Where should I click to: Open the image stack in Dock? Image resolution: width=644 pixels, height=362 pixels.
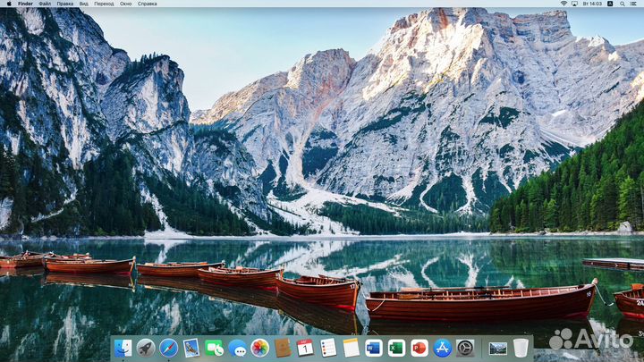click(x=498, y=349)
